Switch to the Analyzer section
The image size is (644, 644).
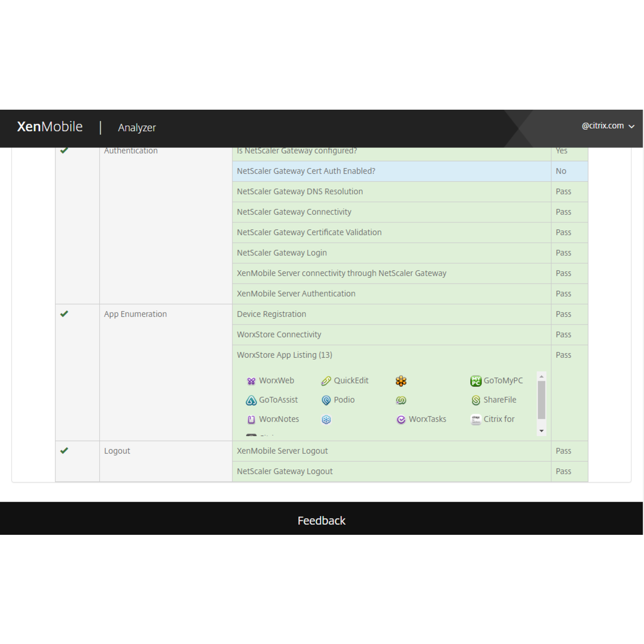tap(136, 127)
